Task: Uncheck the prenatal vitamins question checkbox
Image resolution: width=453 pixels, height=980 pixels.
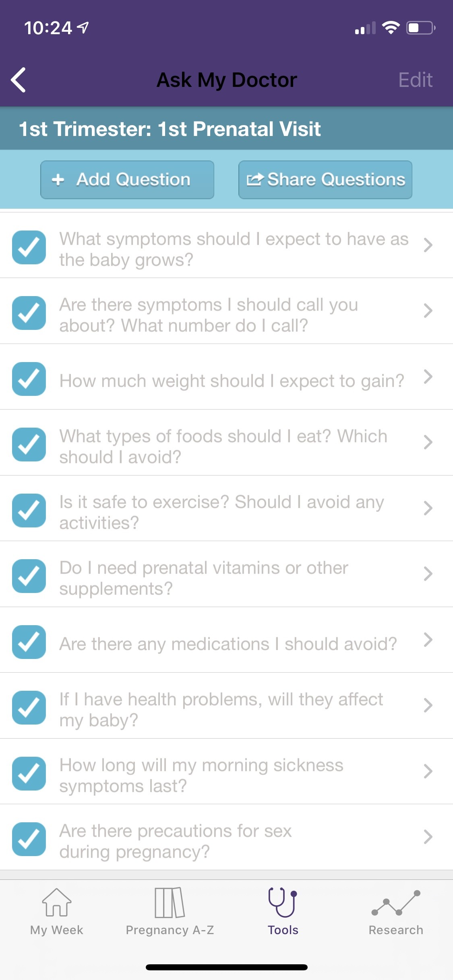Action: [29, 576]
